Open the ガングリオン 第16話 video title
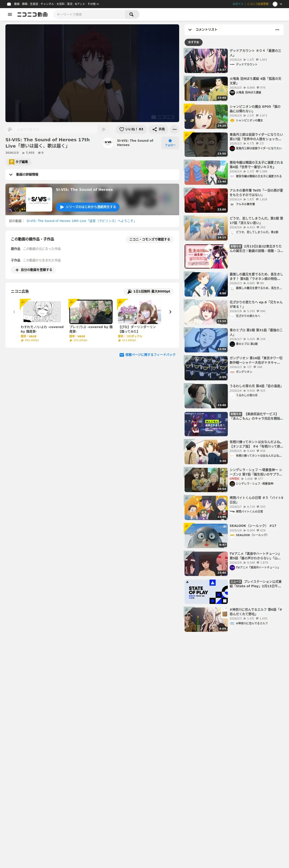This screenshot has width=289, height=868. tap(256, 360)
